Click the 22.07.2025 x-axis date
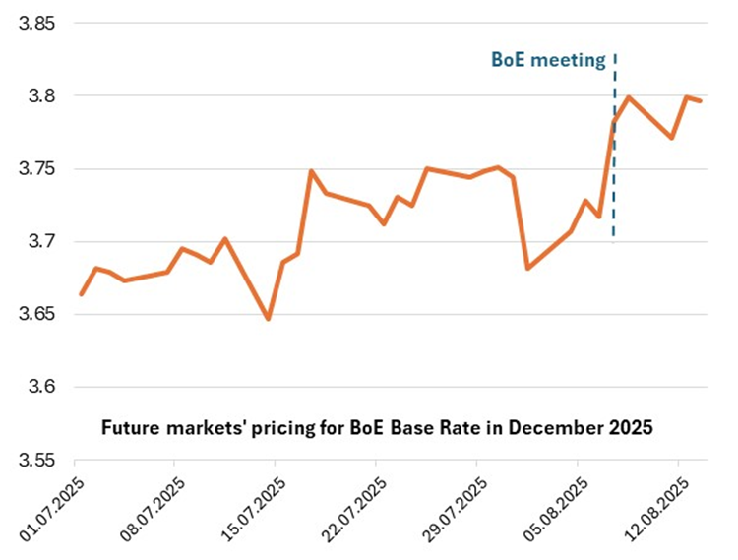The image size is (738, 560). click(355, 508)
